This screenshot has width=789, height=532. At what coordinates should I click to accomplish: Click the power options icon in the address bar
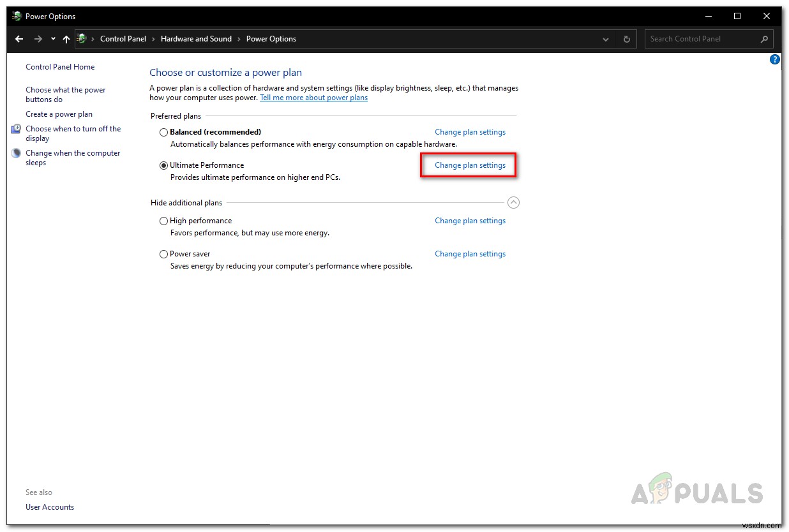tap(82, 39)
